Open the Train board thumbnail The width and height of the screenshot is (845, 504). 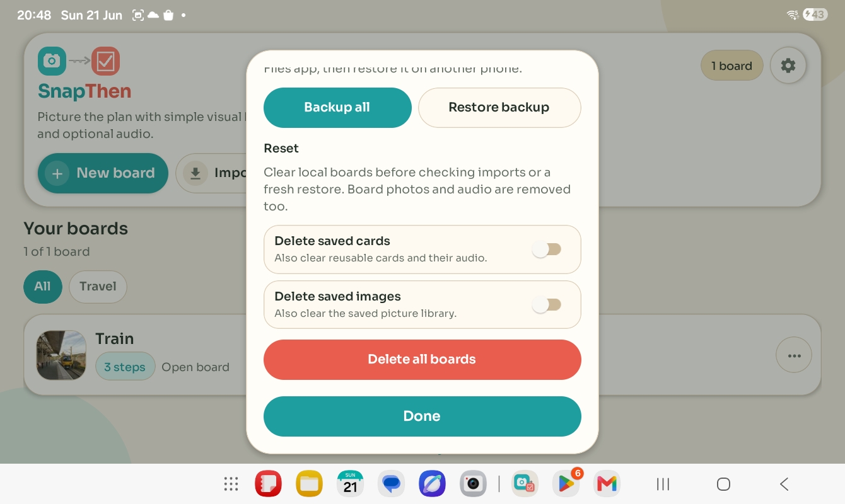[61, 355]
